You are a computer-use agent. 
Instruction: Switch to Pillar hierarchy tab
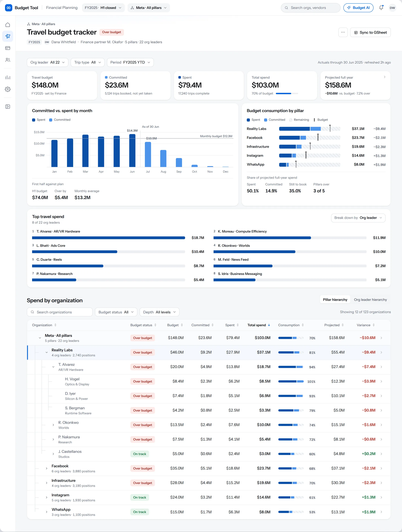click(x=335, y=299)
